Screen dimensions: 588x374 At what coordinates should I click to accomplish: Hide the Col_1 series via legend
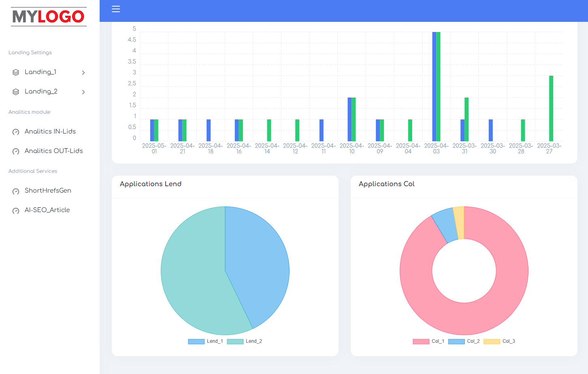click(429, 341)
